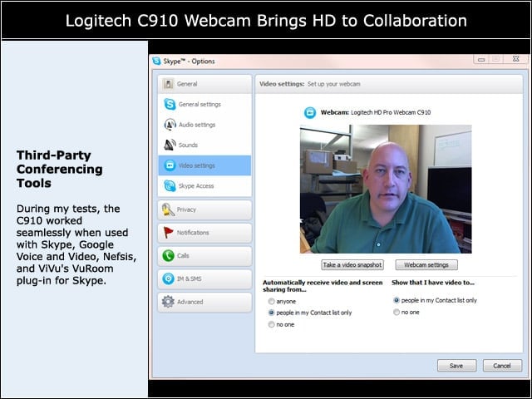This screenshot has width=532, height=399.
Task: Minimize the Skype Options window
Action: click(481, 59)
